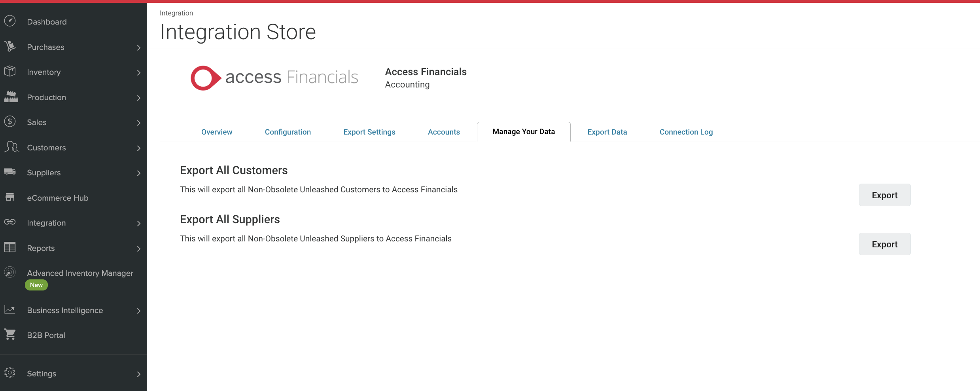Export all customers to Access Financials

[884, 195]
